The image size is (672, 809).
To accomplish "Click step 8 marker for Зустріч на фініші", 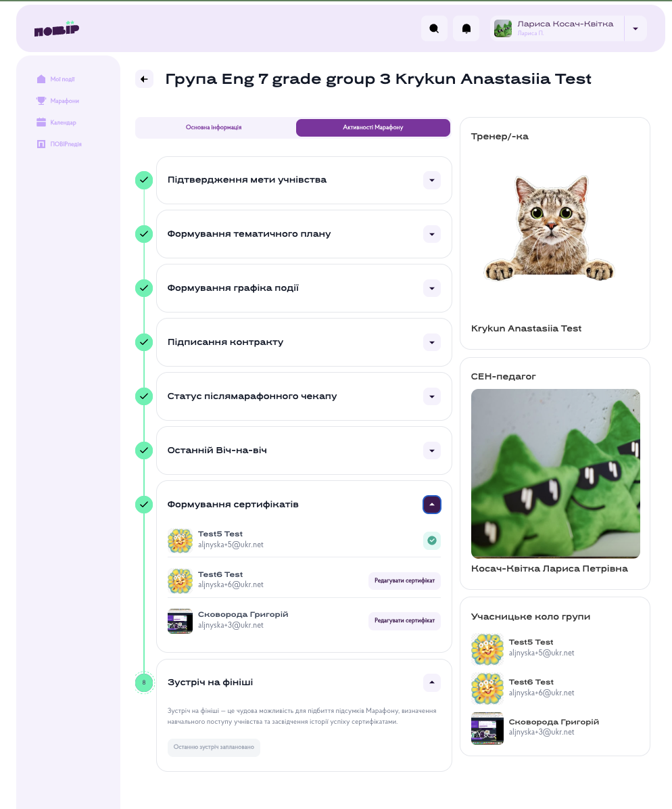I will point(144,683).
